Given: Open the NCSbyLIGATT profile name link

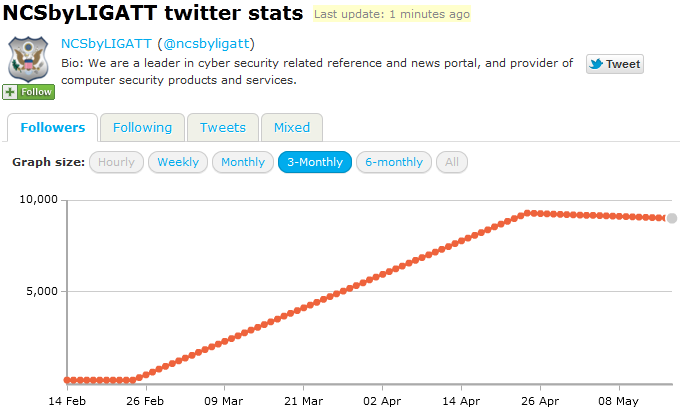Looking at the screenshot, I should click(x=106, y=44).
